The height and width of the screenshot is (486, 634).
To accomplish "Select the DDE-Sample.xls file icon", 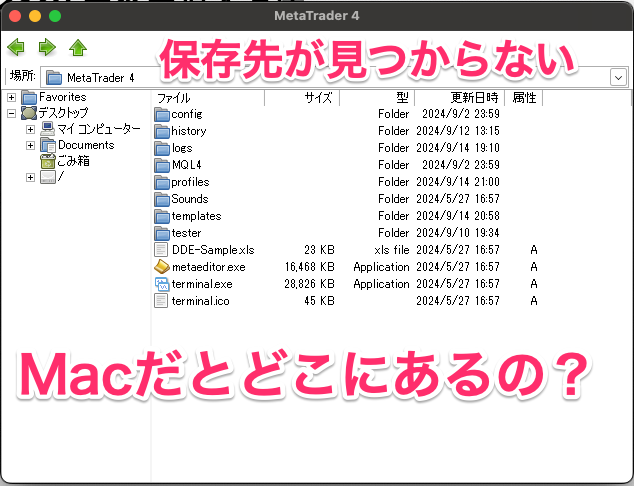I will (161, 250).
